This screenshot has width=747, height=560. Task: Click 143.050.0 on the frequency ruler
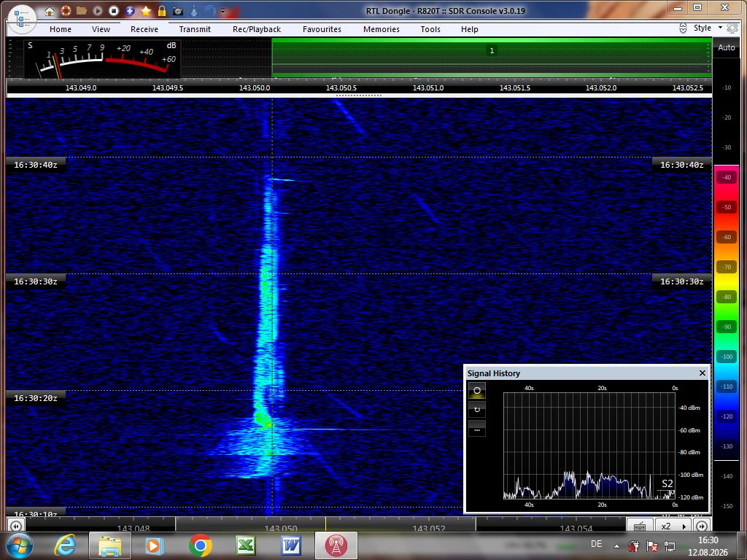coord(255,87)
